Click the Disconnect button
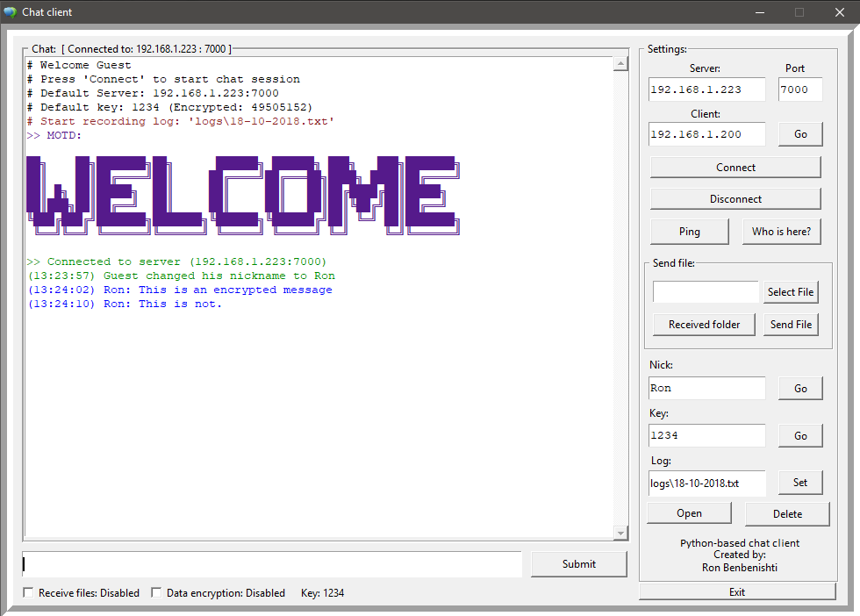 pos(735,198)
